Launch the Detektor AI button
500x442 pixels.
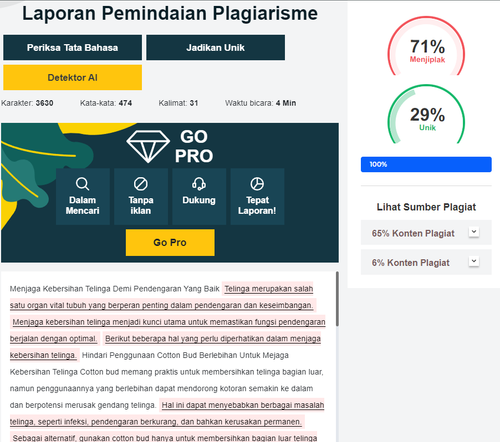click(72, 77)
